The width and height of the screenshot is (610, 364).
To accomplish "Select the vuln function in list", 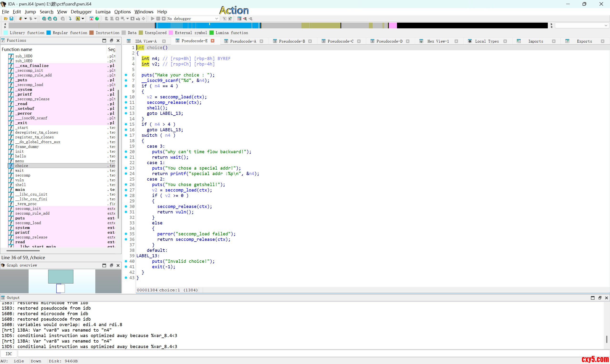I will pos(20,180).
